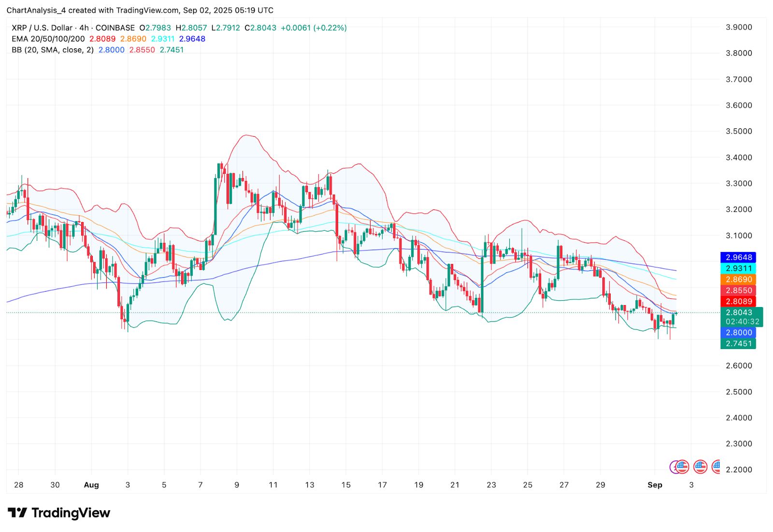This screenshot has width=773, height=532.
Task: Click the 3.5000 level on price scale
Action: (x=739, y=131)
